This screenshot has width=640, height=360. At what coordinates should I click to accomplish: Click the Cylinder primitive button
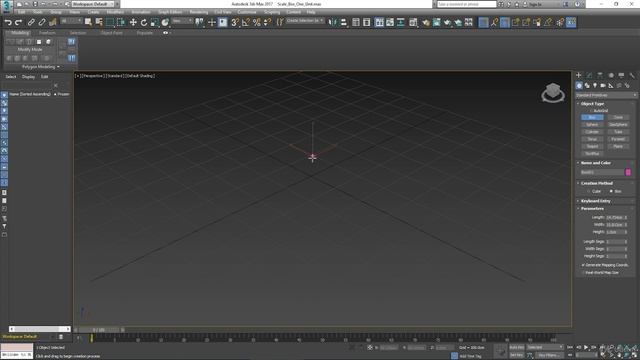pos(592,132)
